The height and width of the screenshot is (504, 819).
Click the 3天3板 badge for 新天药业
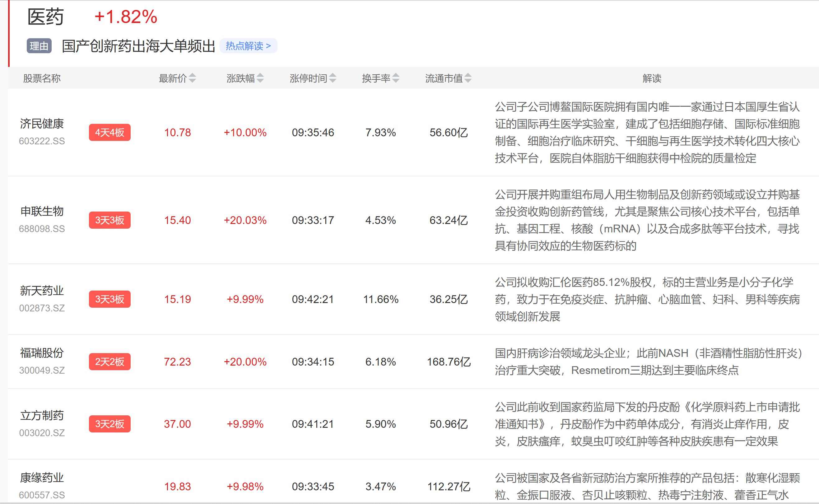point(109,299)
